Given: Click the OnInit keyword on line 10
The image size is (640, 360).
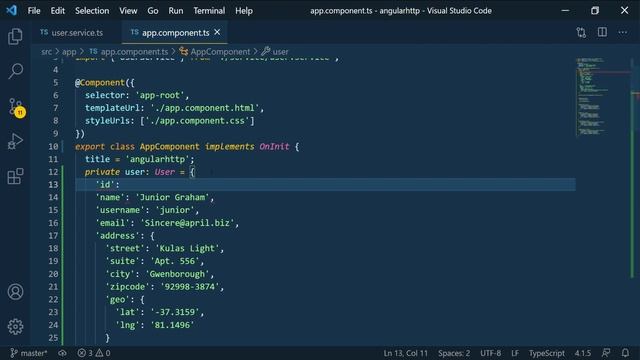Looking at the screenshot, I should [x=274, y=147].
